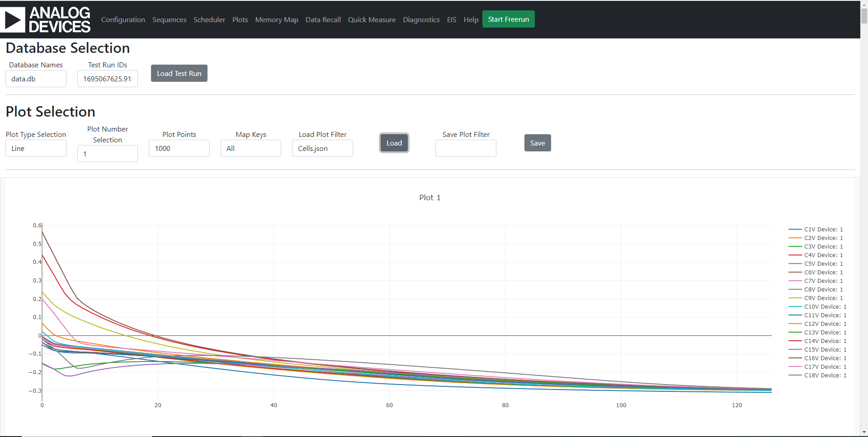Click the Start Freerun button
Image resolution: width=868 pixels, height=437 pixels.
[x=508, y=19]
